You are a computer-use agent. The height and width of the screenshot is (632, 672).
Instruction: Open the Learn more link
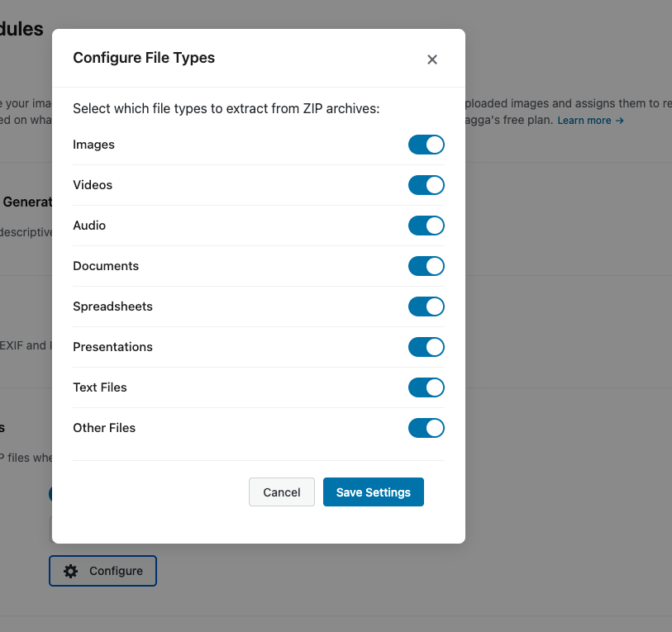tap(590, 121)
